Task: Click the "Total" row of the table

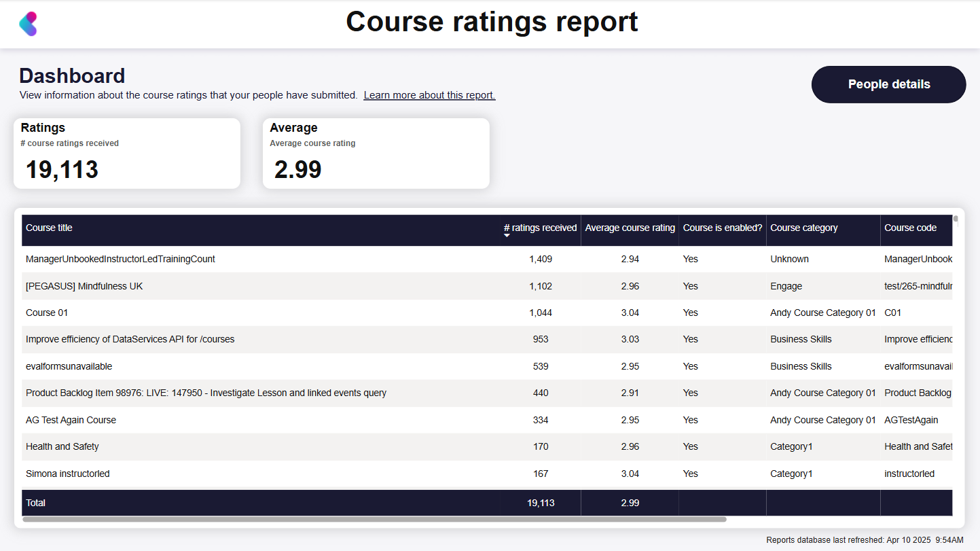Action: tap(272, 503)
